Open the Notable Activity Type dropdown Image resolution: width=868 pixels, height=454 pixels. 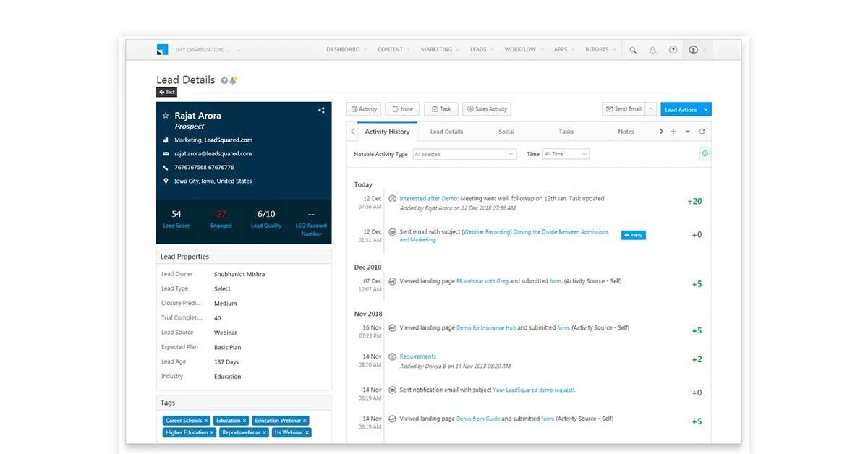coord(464,154)
